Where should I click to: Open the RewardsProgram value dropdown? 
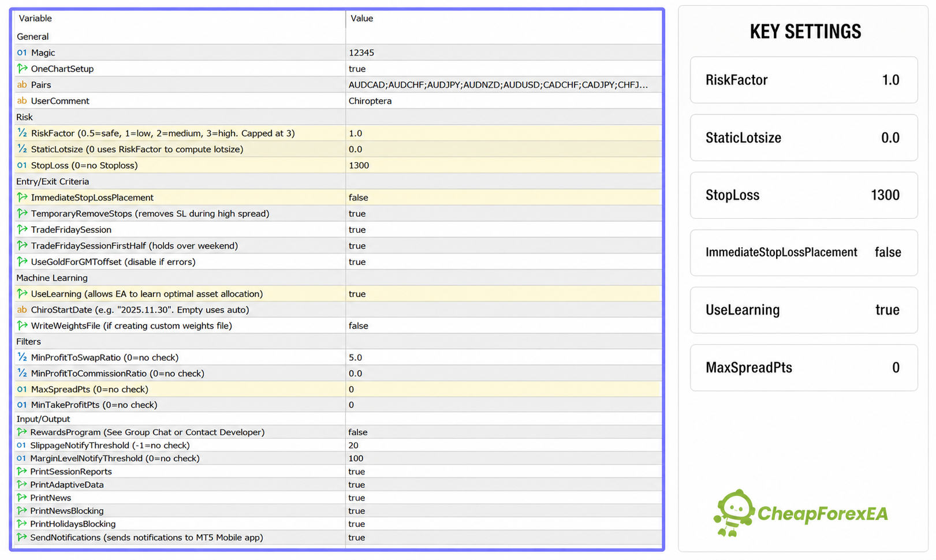click(x=504, y=432)
